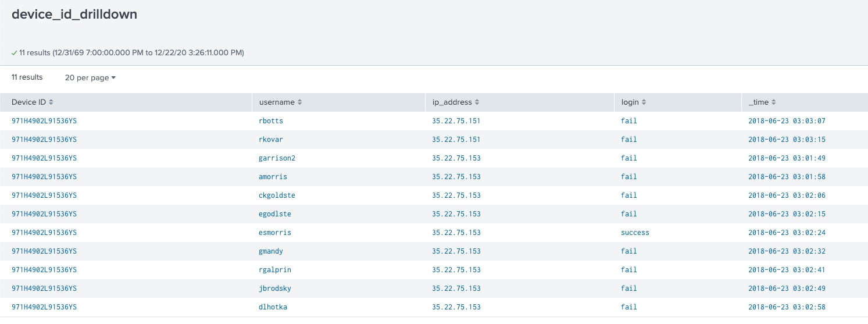
Task: Sort by Device ID column
Action: pos(33,102)
